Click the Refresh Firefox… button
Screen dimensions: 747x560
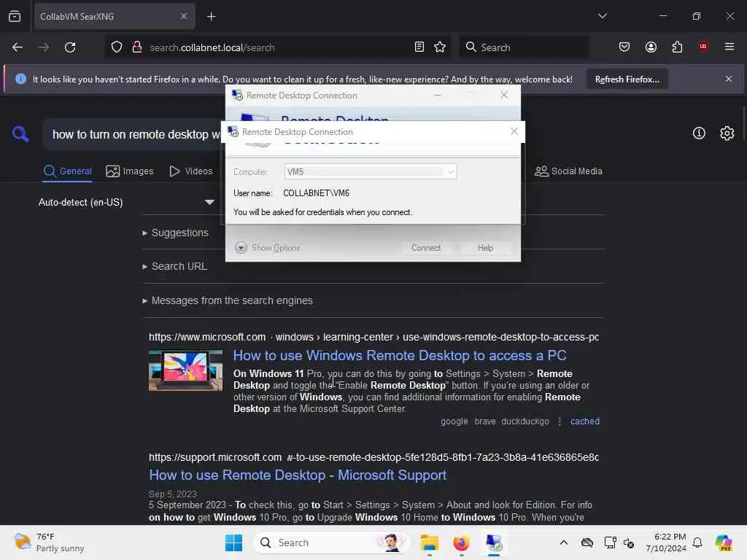[627, 79]
